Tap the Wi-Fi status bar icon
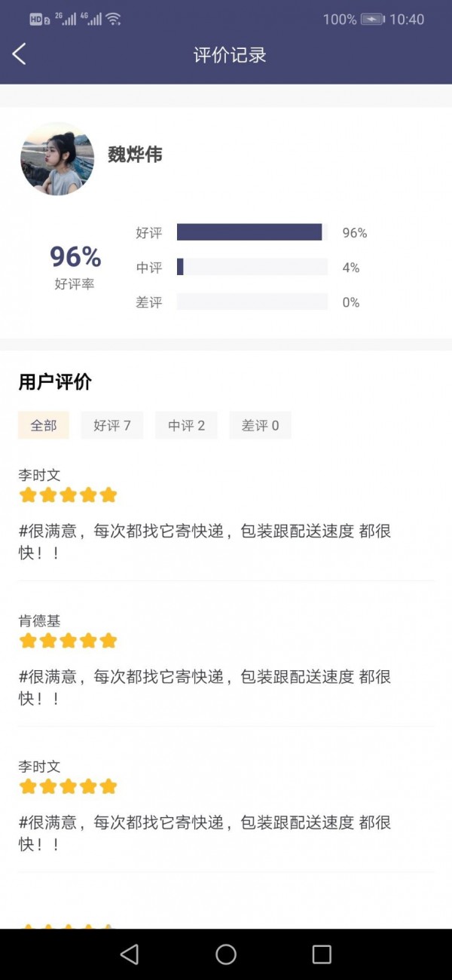This screenshot has height=980, width=452. tap(113, 20)
